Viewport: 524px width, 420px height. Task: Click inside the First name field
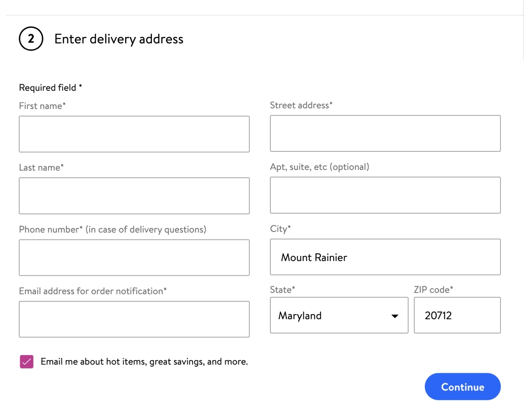click(134, 134)
